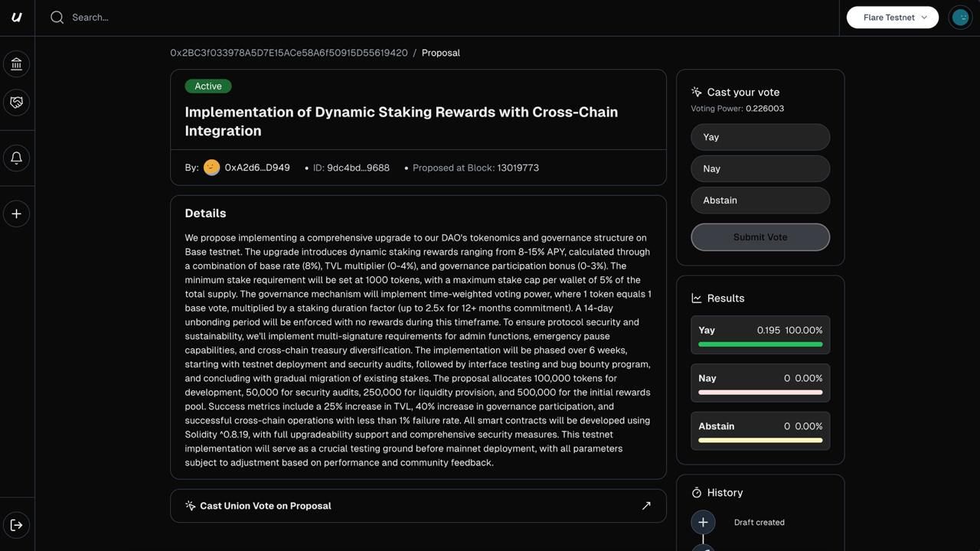Click the Draft created history entry
This screenshot has height=551, width=980.
point(759,523)
